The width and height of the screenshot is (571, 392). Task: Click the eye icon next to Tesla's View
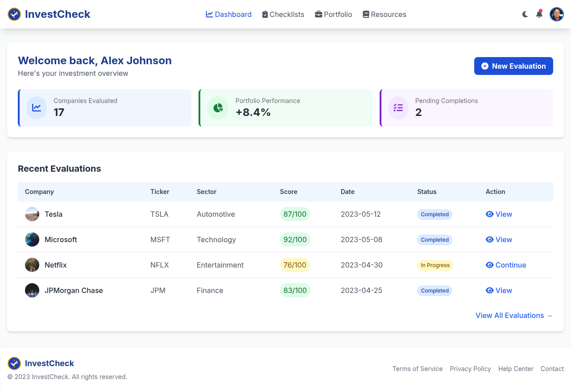point(489,214)
